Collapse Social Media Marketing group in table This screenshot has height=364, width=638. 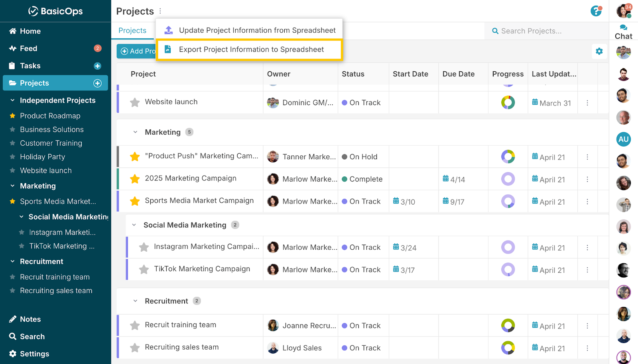click(x=134, y=225)
